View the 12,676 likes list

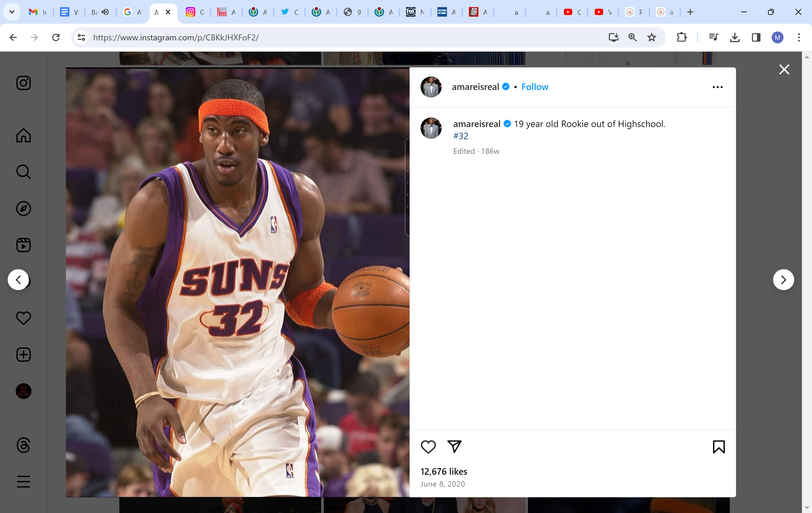pyautogui.click(x=444, y=471)
